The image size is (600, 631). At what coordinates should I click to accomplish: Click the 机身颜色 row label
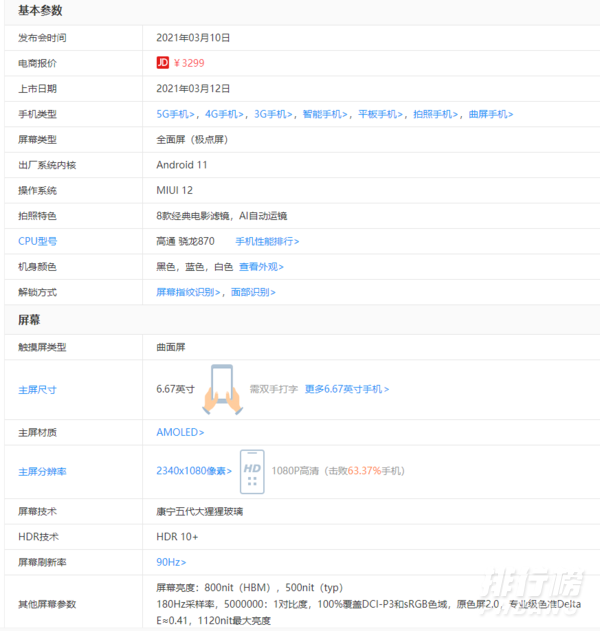tap(37, 267)
